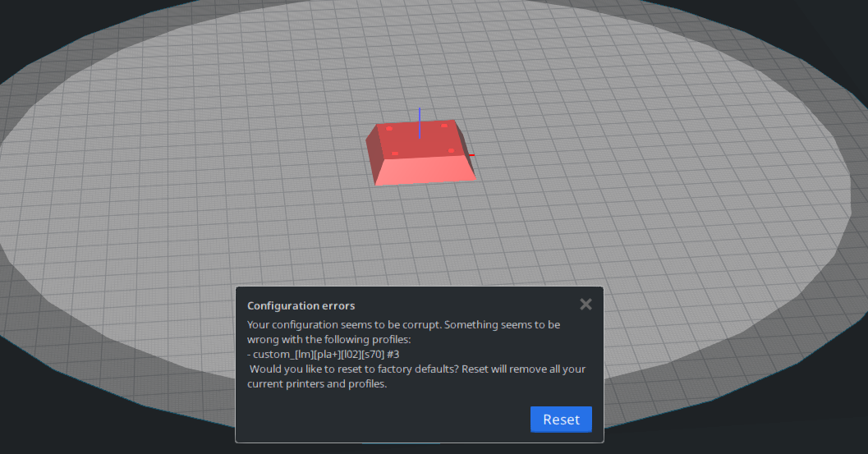
Task: Select the red 3D model on build plate
Action: point(420,154)
